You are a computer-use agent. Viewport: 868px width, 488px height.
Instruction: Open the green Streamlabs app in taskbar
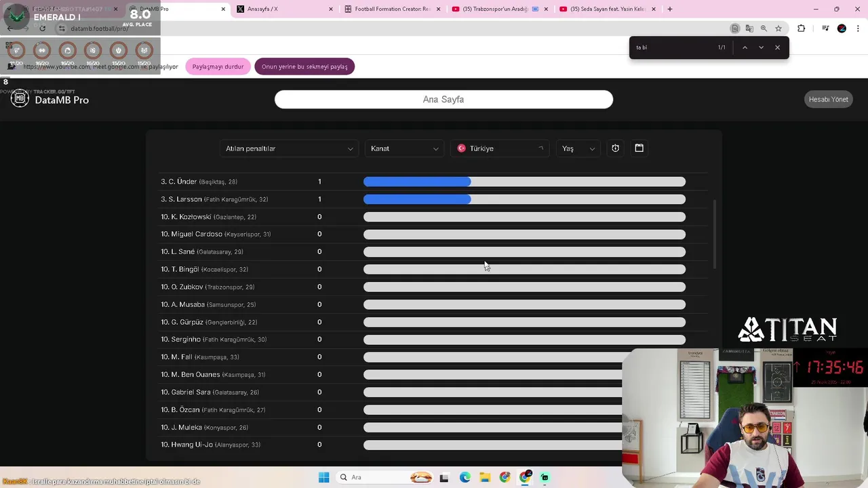pyautogui.click(x=545, y=477)
